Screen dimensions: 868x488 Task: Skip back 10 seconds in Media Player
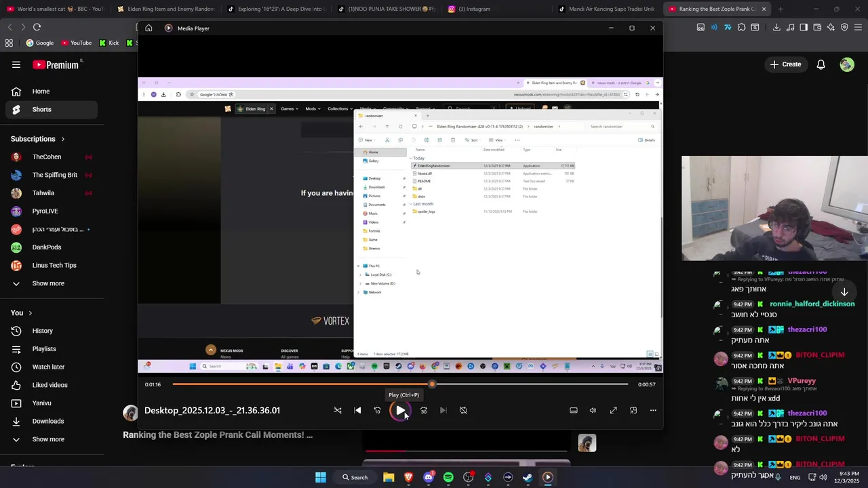(x=378, y=410)
